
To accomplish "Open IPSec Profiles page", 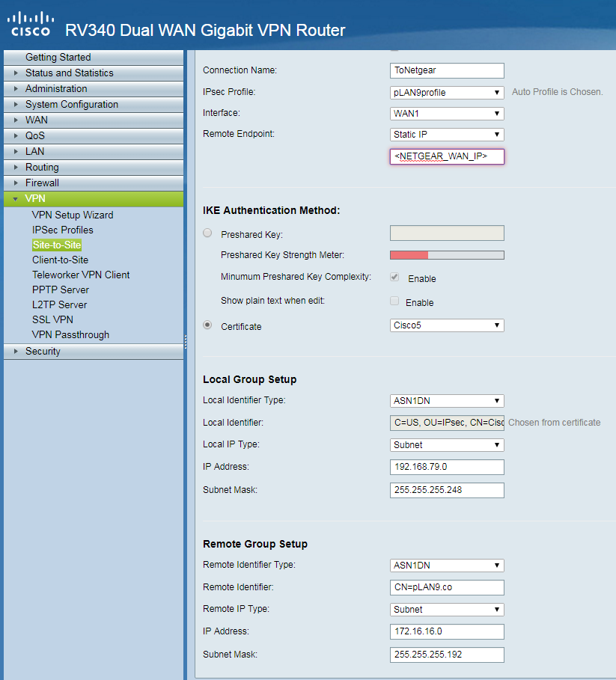I will click(x=62, y=230).
